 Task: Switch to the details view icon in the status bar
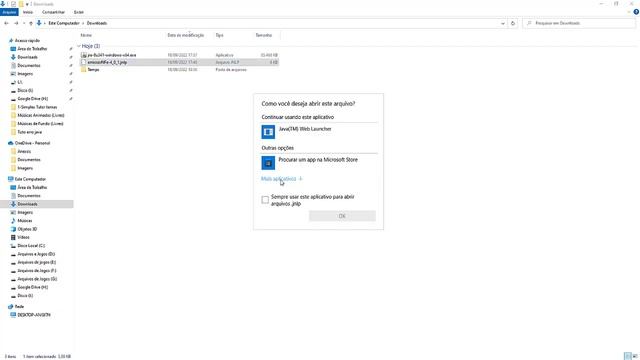[x=628, y=356]
